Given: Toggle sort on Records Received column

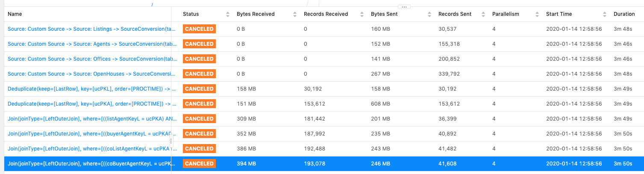Looking at the screenshot, I should (x=362, y=14).
